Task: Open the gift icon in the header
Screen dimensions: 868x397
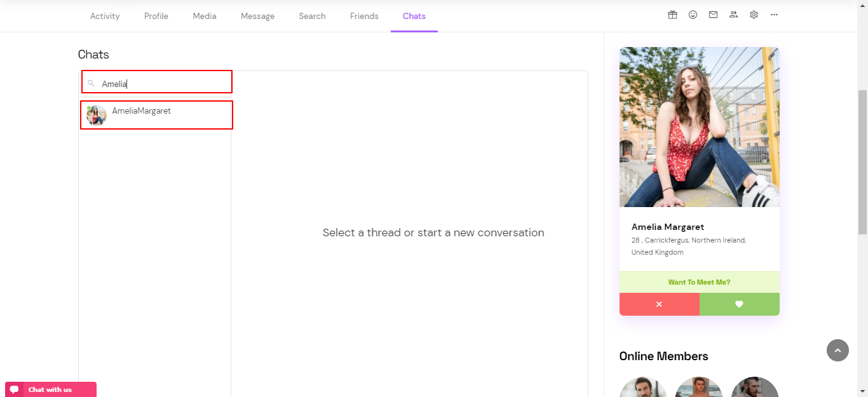Action: pyautogui.click(x=672, y=15)
